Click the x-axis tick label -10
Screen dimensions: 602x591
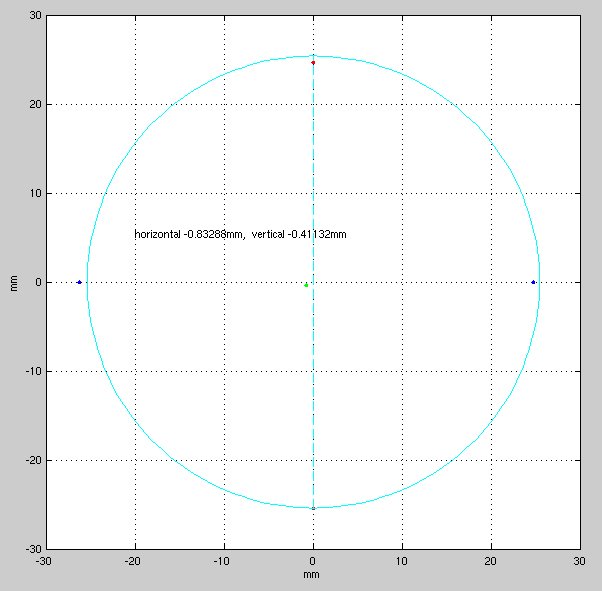coord(221,561)
